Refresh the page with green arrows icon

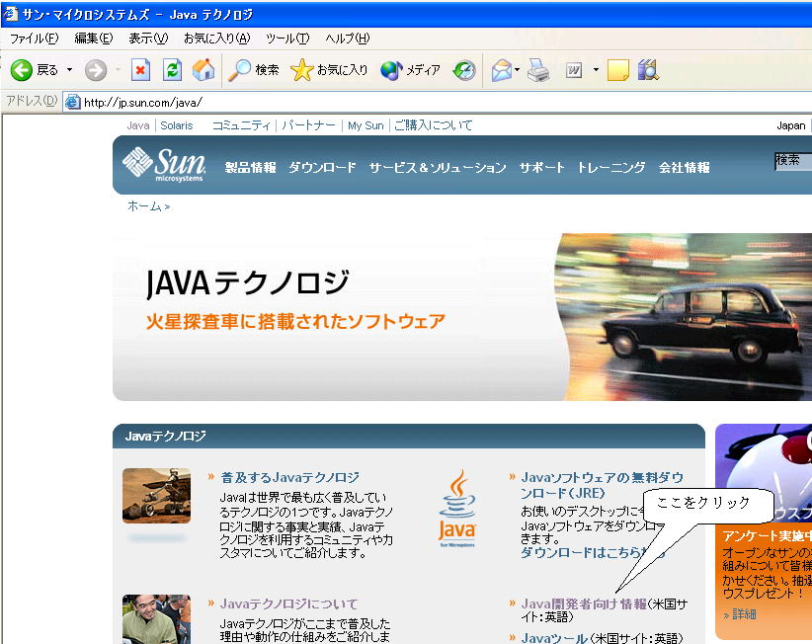point(173,70)
